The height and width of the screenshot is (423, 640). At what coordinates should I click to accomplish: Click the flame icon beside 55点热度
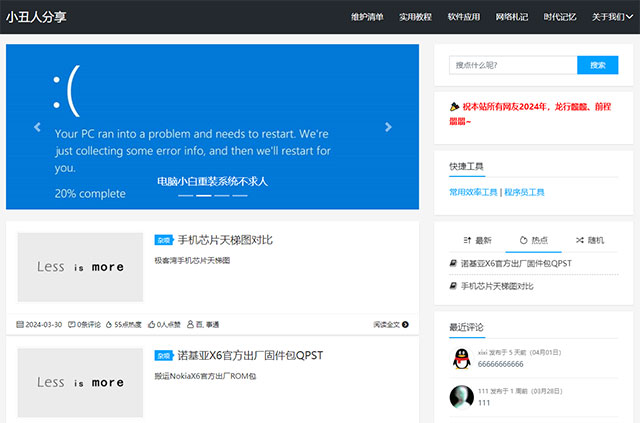tap(109, 325)
